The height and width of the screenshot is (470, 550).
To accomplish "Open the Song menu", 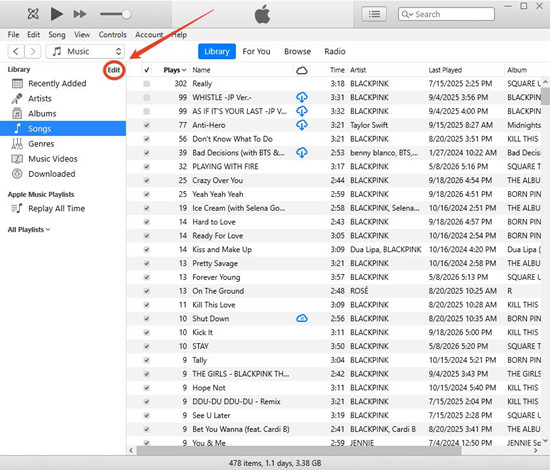I will point(57,35).
